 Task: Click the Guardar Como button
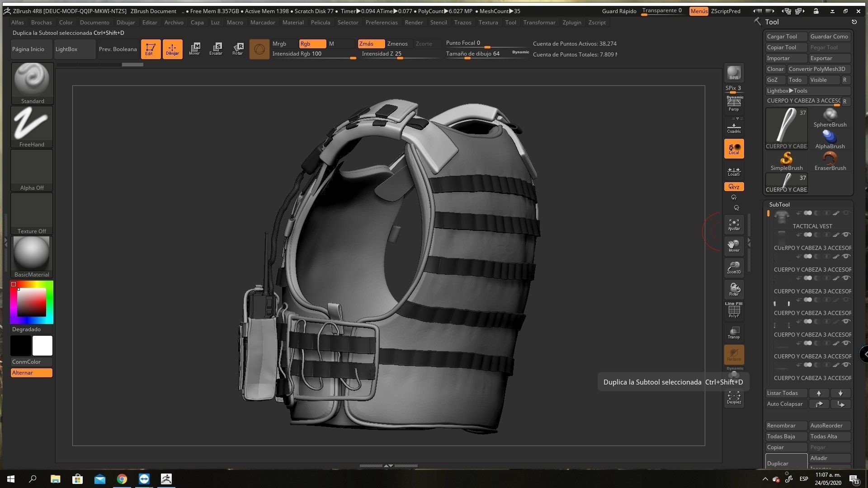(x=830, y=37)
